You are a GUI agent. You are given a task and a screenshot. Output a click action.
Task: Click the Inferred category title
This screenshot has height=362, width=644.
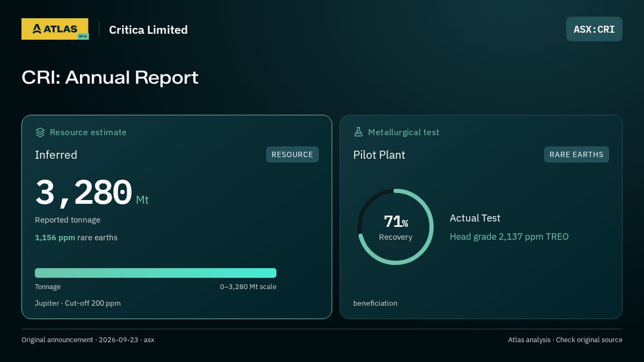point(56,155)
